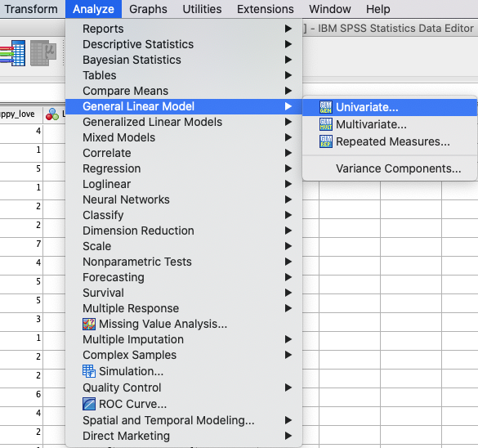Expand the Regression submenu

click(x=184, y=168)
